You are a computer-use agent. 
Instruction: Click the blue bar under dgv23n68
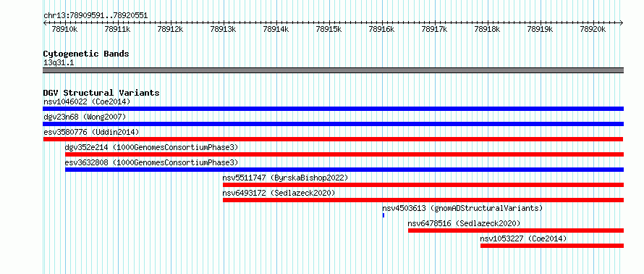tap(333, 124)
